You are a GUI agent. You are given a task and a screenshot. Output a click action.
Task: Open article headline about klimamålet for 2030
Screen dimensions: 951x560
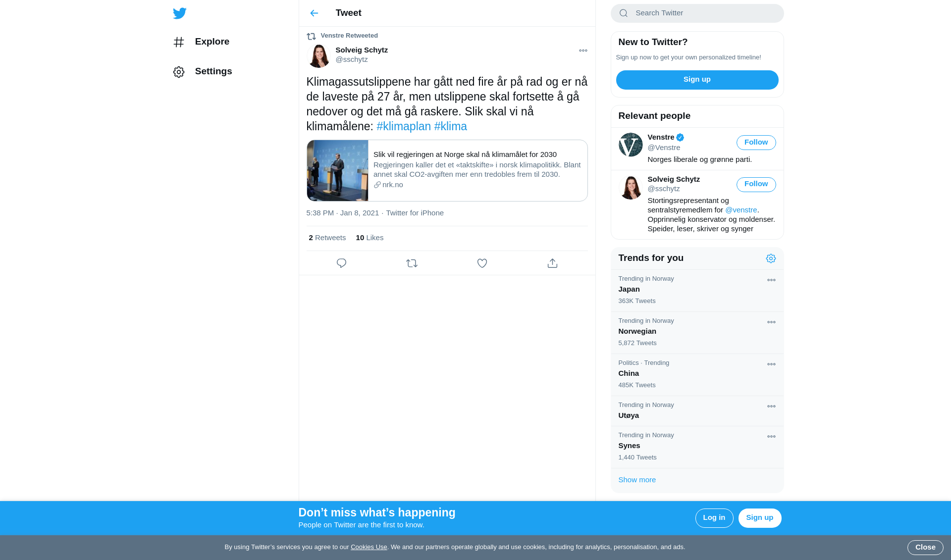click(465, 154)
